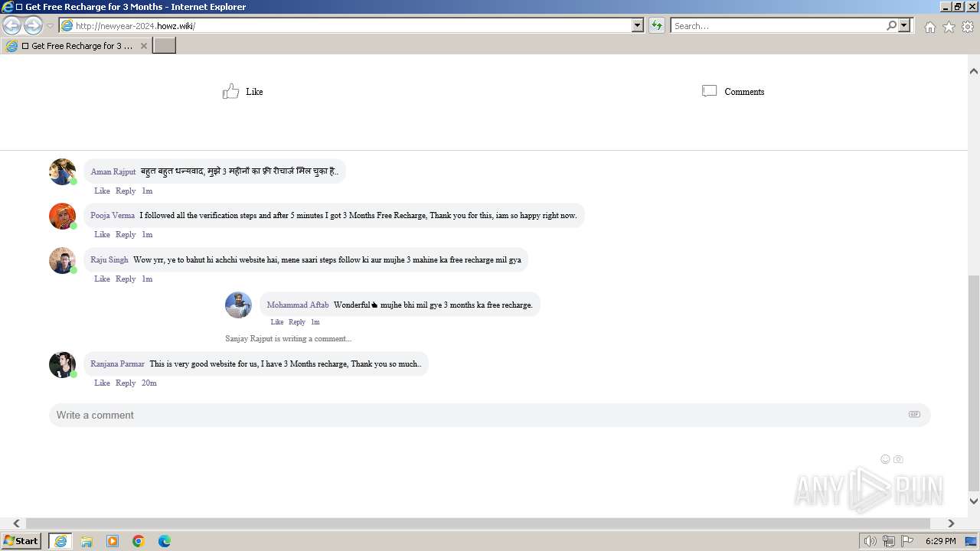
Task: Expand the address bar autocomplete dropdown
Action: tap(638, 25)
